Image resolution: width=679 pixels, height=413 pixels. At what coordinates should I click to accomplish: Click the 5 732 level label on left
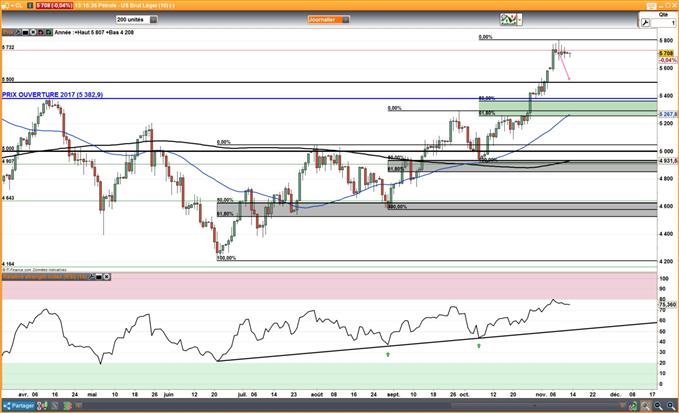pos(8,47)
